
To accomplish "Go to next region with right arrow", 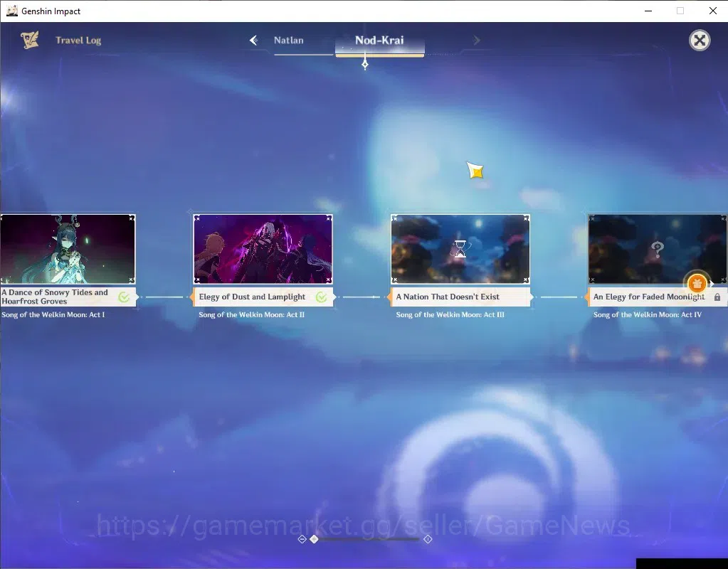I will point(476,41).
